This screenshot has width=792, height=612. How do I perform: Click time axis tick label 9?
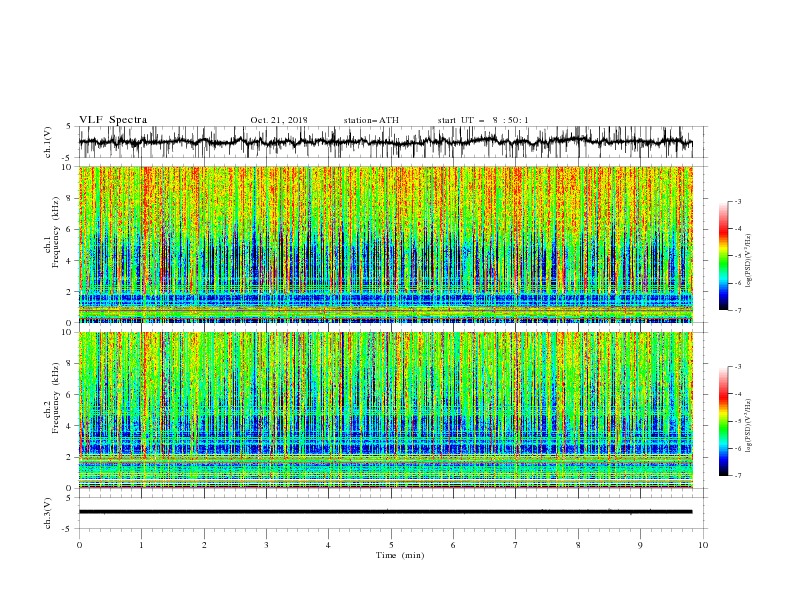pos(640,545)
